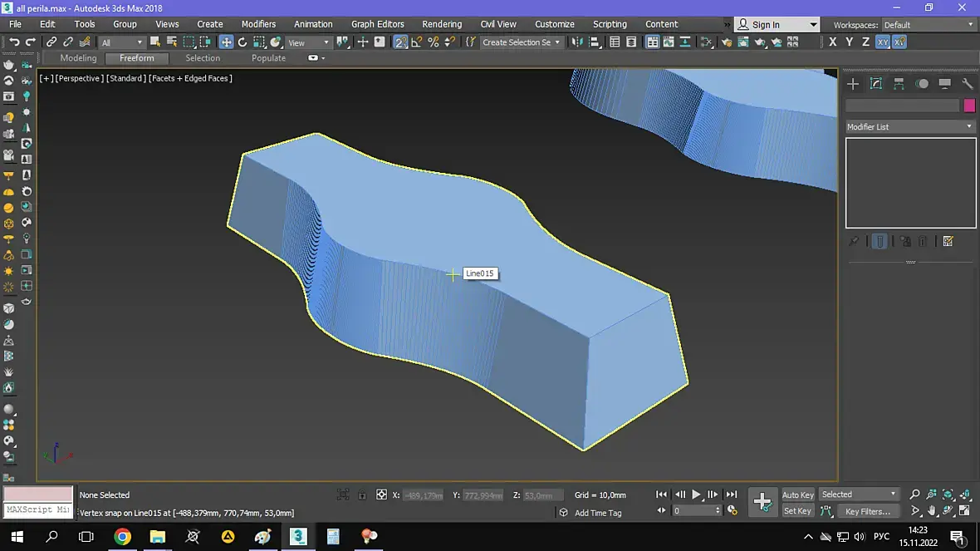
Task: Open the Utilities wrench panel icon
Action: click(967, 84)
